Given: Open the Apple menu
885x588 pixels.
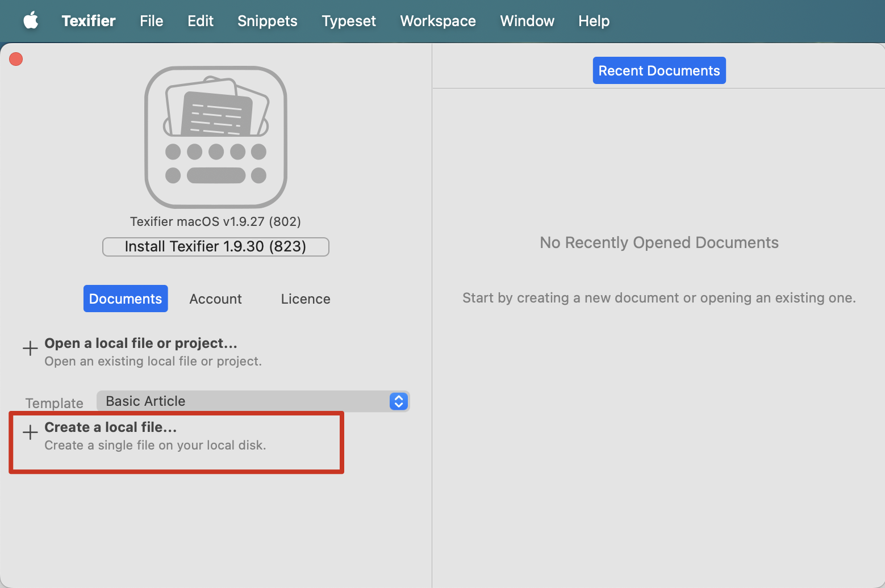Looking at the screenshot, I should (x=31, y=21).
